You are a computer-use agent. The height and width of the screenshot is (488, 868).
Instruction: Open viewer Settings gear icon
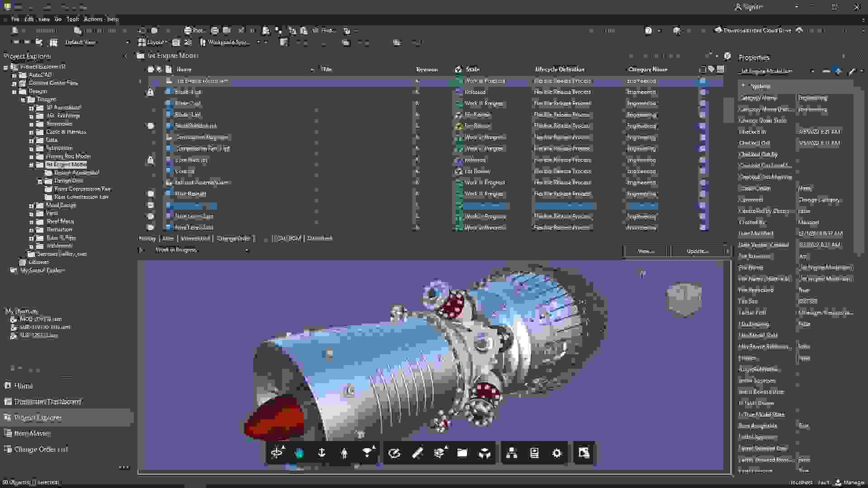(x=557, y=453)
